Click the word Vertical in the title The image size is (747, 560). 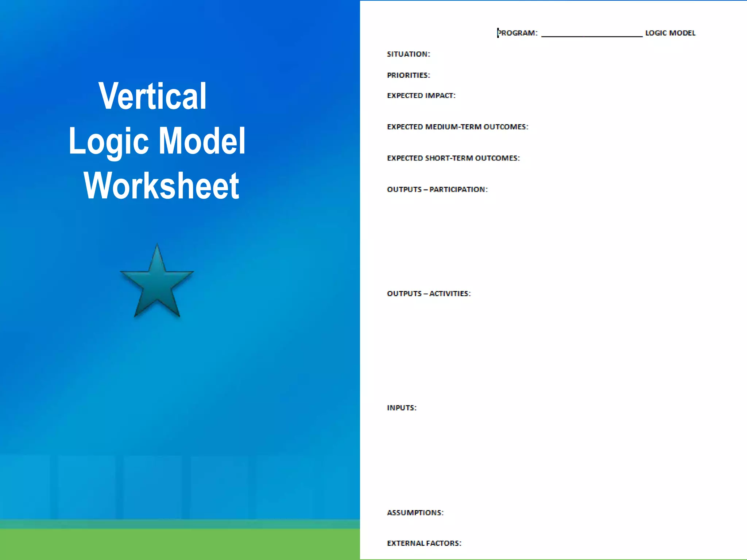(x=152, y=96)
